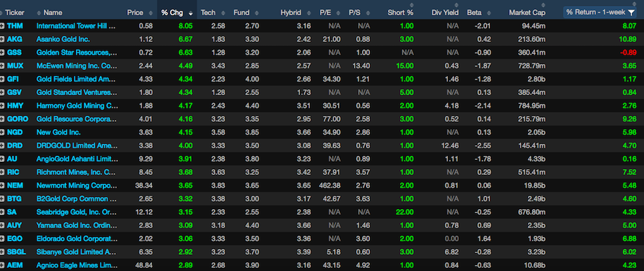Open HMY ticker link
The height and width of the screenshot is (271, 644).
[x=15, y=105]
